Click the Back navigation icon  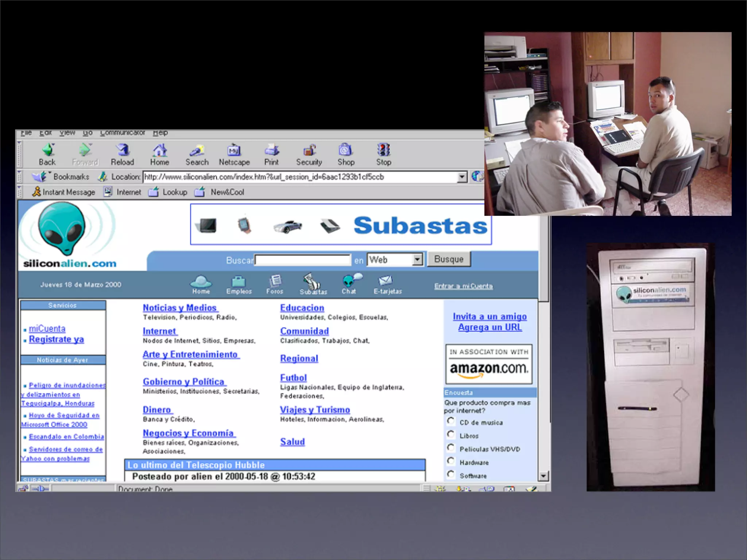coord(48,150)
